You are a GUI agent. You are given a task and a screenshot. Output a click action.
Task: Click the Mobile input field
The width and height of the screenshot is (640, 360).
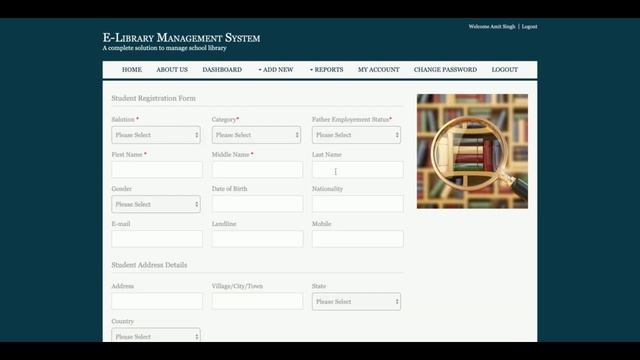(x=358, y=239)
